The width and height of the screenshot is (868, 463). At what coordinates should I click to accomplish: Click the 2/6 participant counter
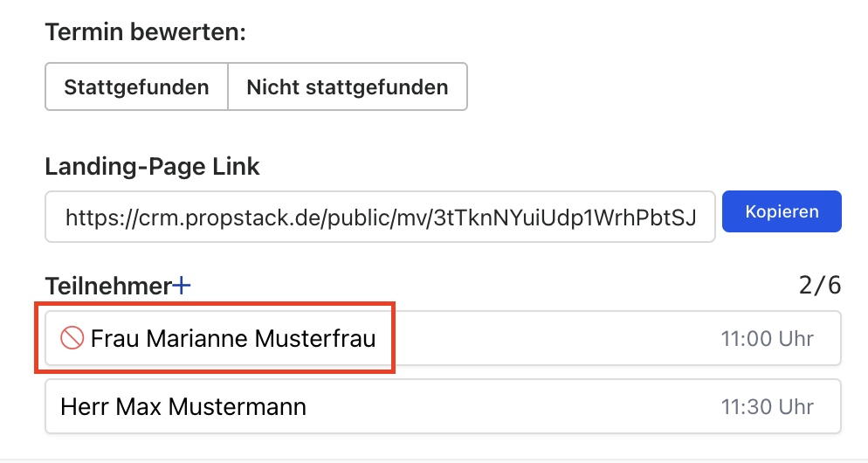820,286
